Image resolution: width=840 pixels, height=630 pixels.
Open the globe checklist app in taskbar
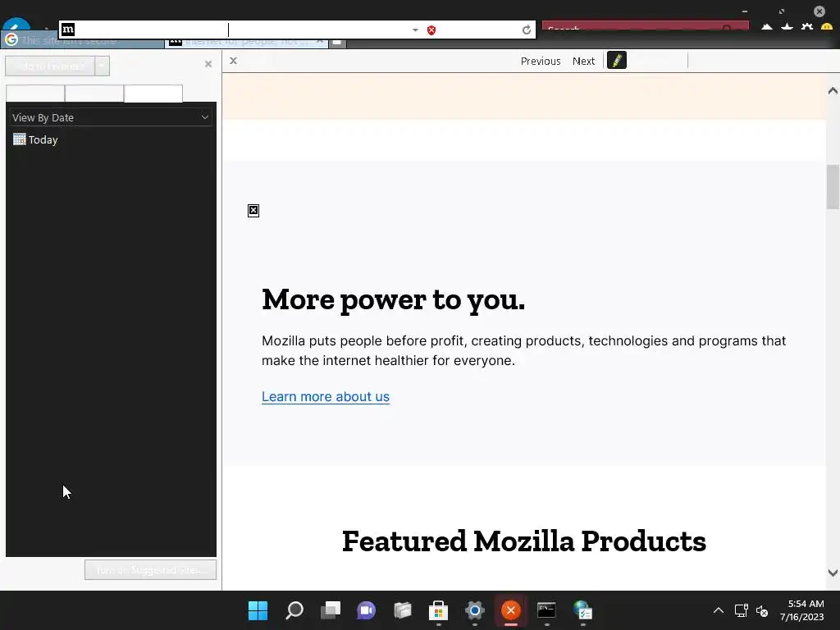[x=583, y=610]
